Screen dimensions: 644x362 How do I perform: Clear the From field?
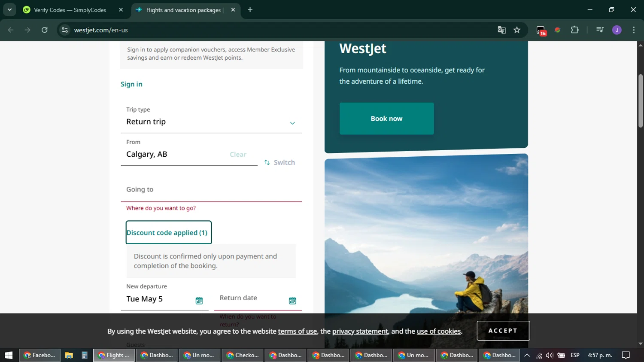238,154
